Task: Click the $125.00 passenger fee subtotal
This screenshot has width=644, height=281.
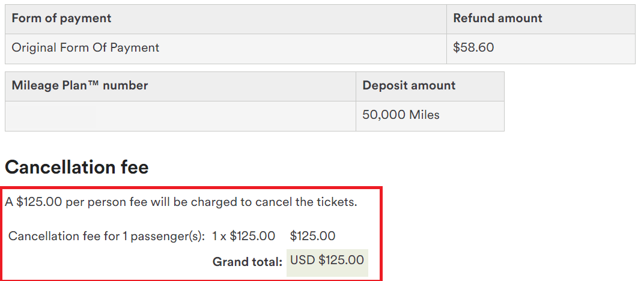Action: pyautogui.click(x=312, y=237)
